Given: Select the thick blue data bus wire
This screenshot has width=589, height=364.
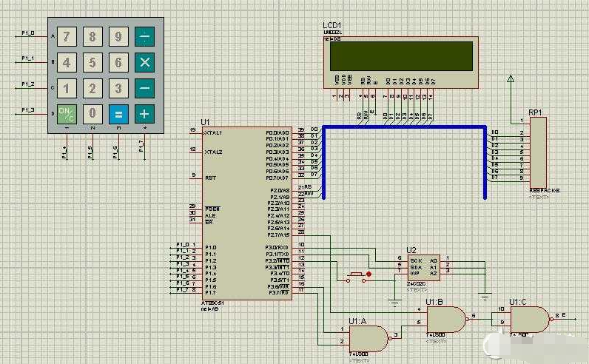Looking at the screenshot, I should coord(405,127).
